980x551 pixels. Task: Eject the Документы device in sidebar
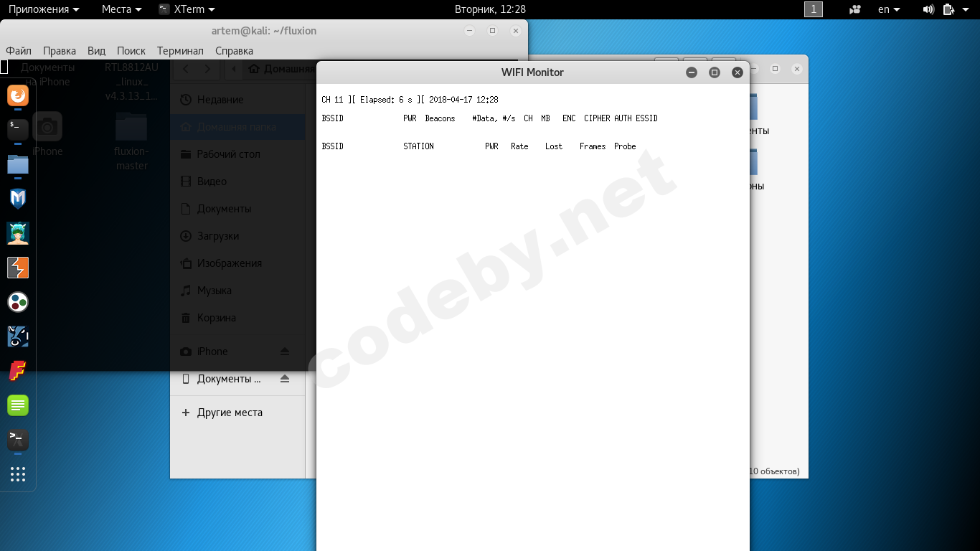[x=285, y=378]
